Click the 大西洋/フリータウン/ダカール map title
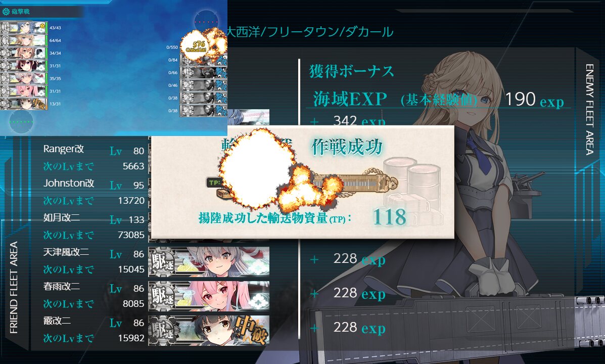The height and width of the screenshot is (364, 605). 310,32
